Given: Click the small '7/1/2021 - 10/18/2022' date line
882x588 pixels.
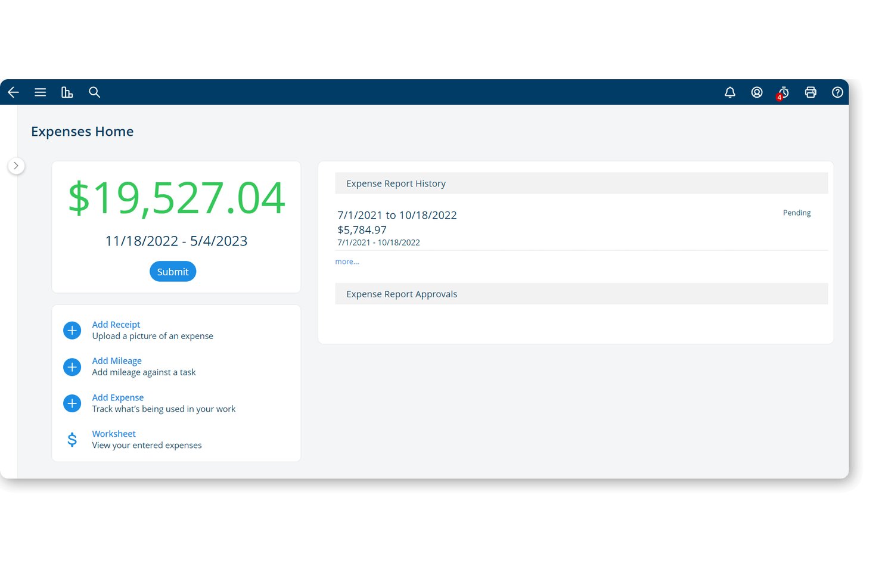Looking at the screenshot, I should tap(378, 242).
